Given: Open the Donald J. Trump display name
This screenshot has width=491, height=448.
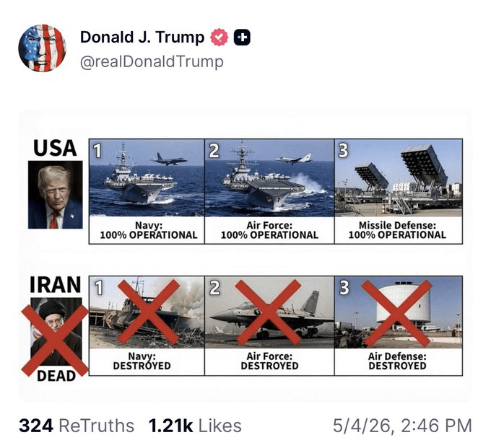Looking at the screenshot, I should click(x=142, y=38).
